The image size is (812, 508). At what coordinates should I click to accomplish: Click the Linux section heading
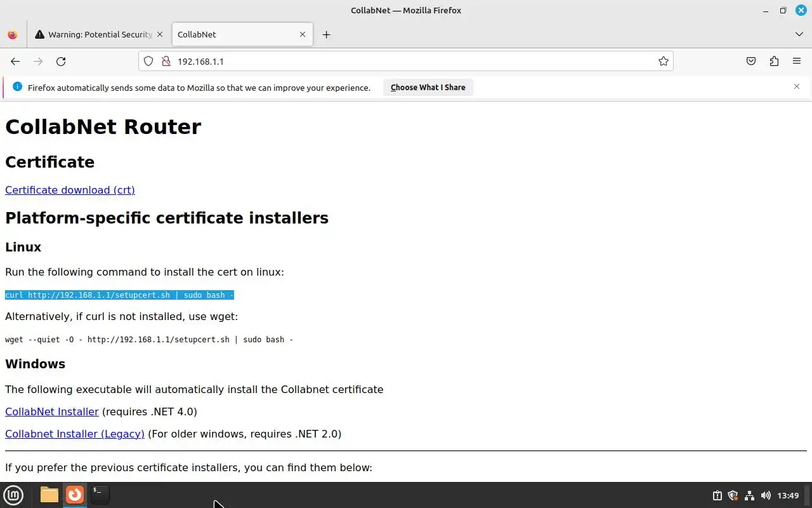click(x=23, y=247)
